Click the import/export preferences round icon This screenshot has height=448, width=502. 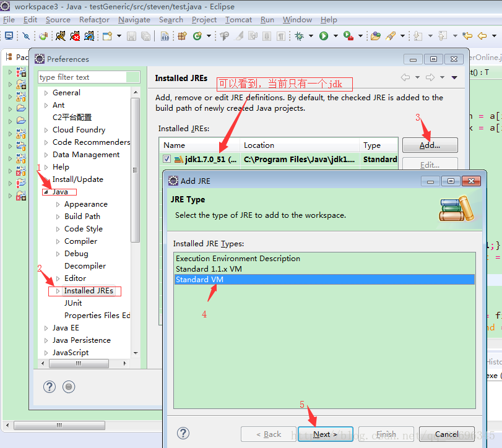point(69,387)
